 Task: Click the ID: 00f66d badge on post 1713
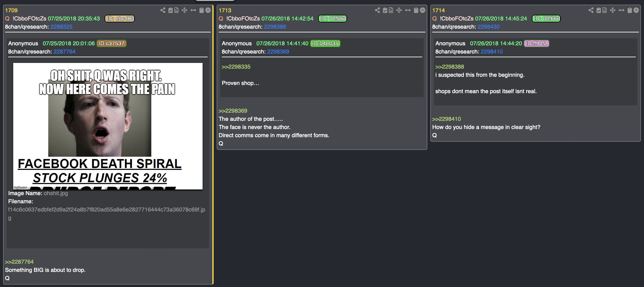[x=333, y=19]
